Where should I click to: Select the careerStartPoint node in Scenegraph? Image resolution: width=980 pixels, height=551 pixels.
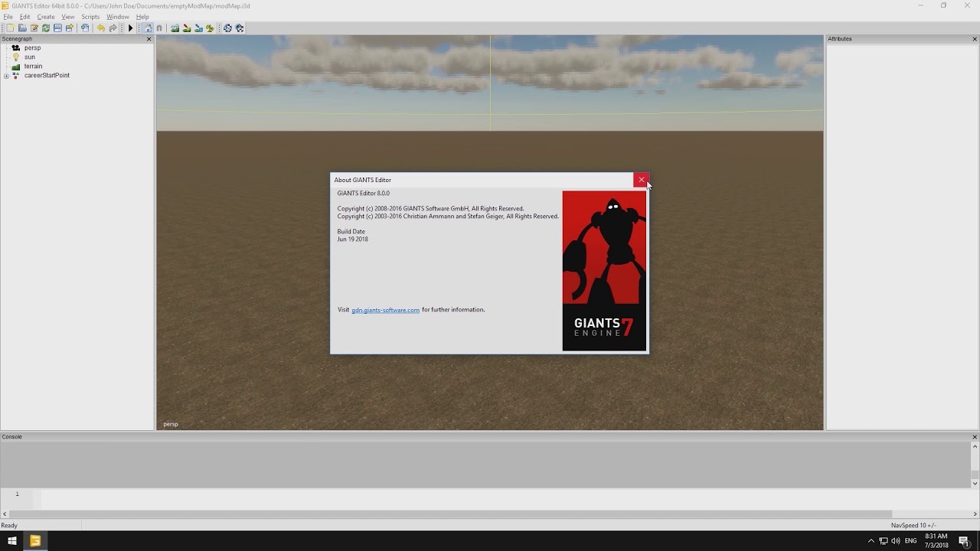[x=47, y=75]
